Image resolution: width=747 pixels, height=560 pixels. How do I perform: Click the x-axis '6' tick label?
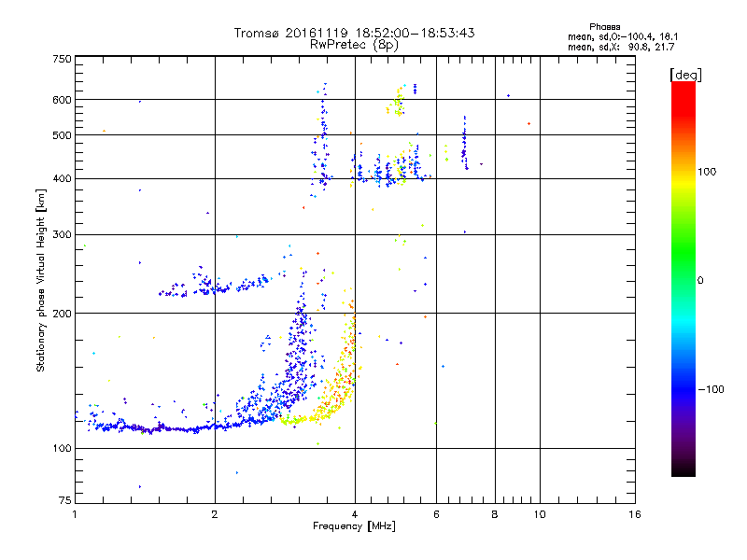436,514
